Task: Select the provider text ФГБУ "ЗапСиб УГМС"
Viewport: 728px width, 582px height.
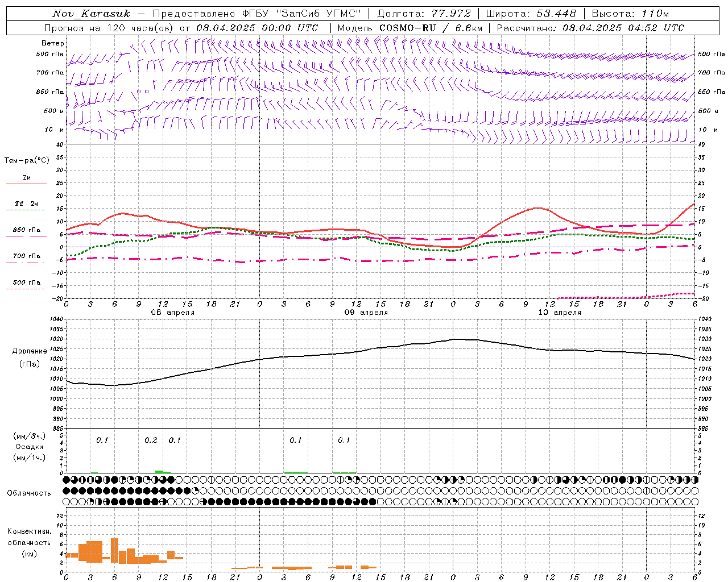Action: 301,14
